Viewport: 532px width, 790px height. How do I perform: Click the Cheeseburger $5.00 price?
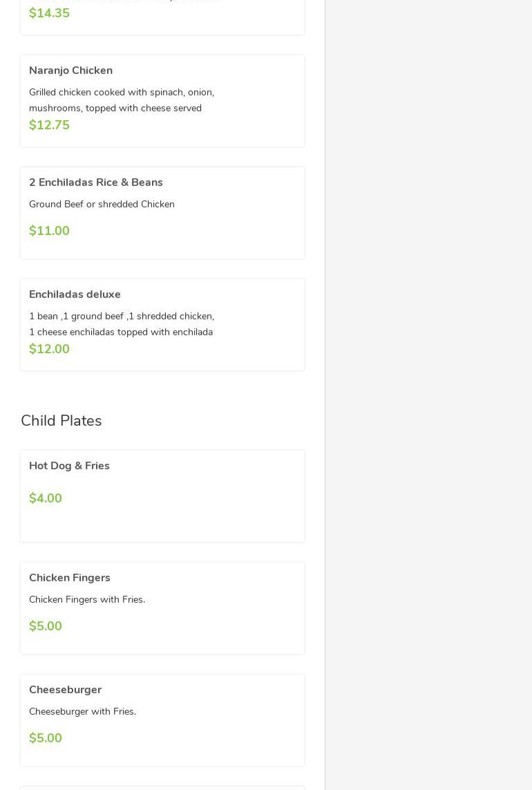tap(46, 738)
